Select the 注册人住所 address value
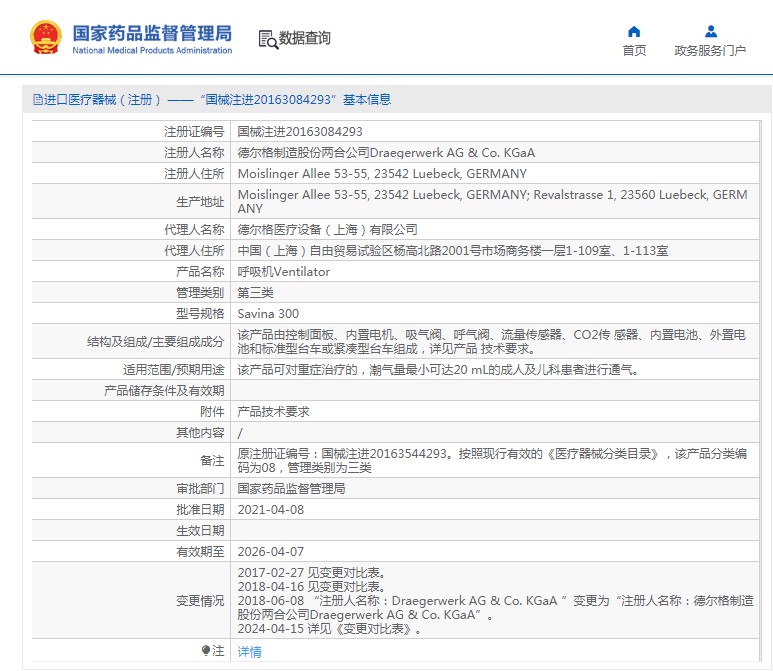Viewport: 773px width, 671px height. point(382,174)
